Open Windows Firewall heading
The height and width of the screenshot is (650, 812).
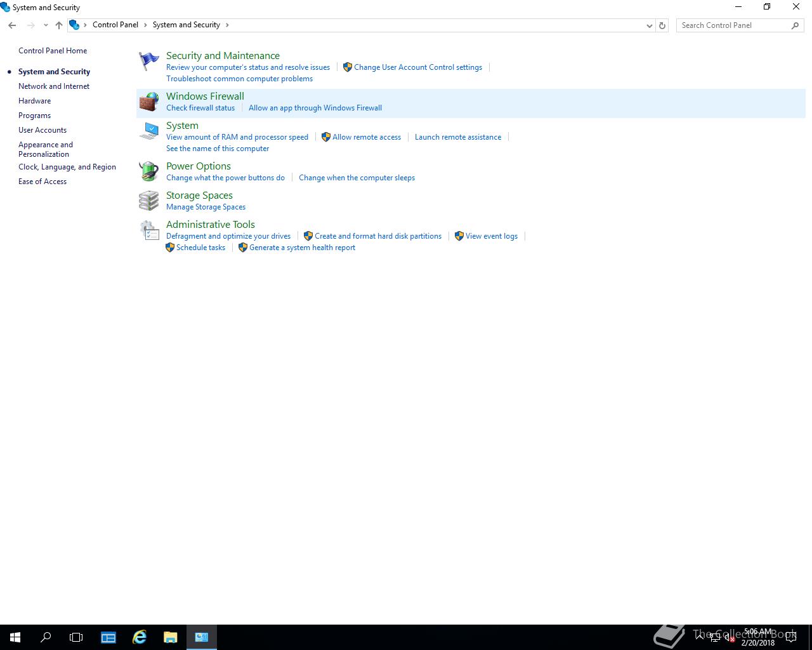(x=205, y=96)
